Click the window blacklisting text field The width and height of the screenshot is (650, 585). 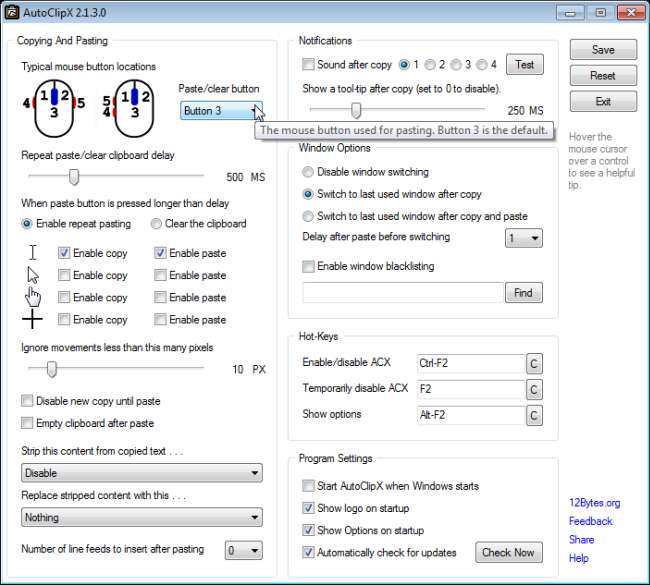click(403, 293)
